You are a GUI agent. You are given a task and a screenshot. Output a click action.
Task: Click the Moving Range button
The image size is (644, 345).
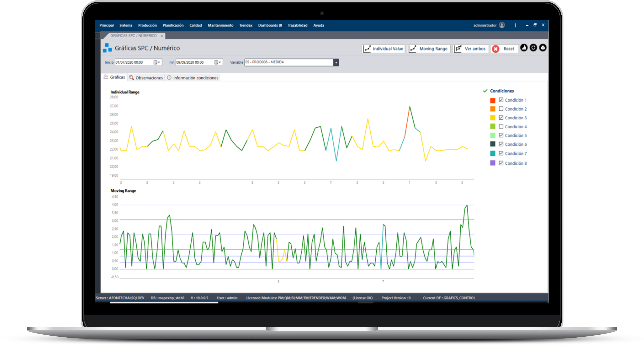[x=429, y=49]
